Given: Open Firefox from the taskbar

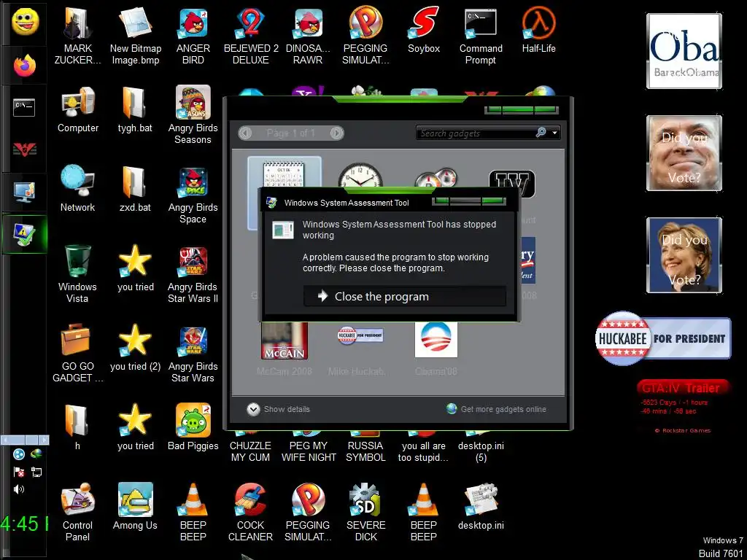Looking at the screenshot, I should point(25,65).
